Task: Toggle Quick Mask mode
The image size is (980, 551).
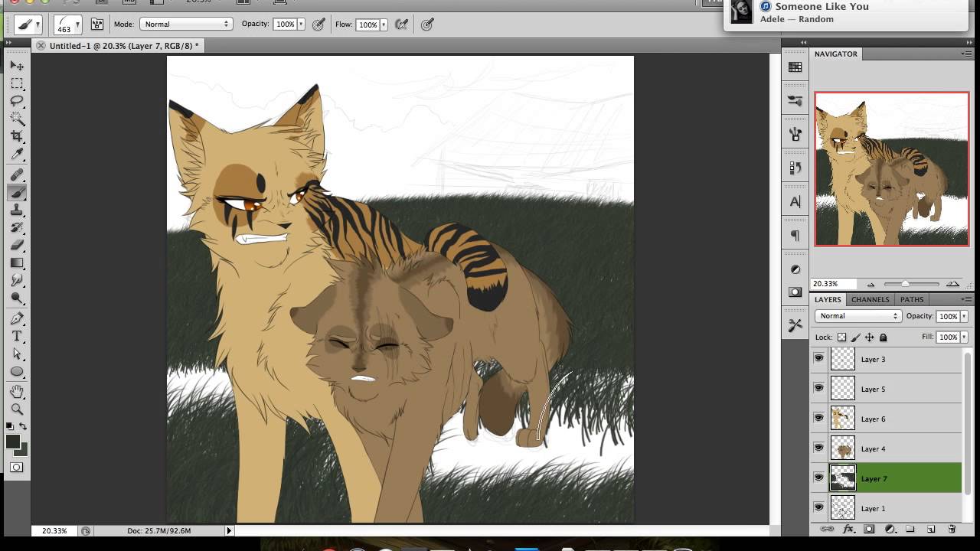Action: pos(17,467)
